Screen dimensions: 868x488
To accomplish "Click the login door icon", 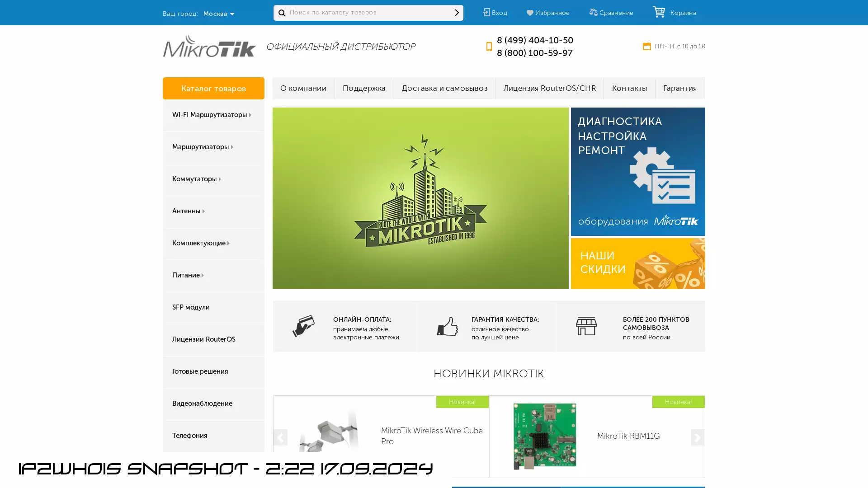I will pos(486,13).
